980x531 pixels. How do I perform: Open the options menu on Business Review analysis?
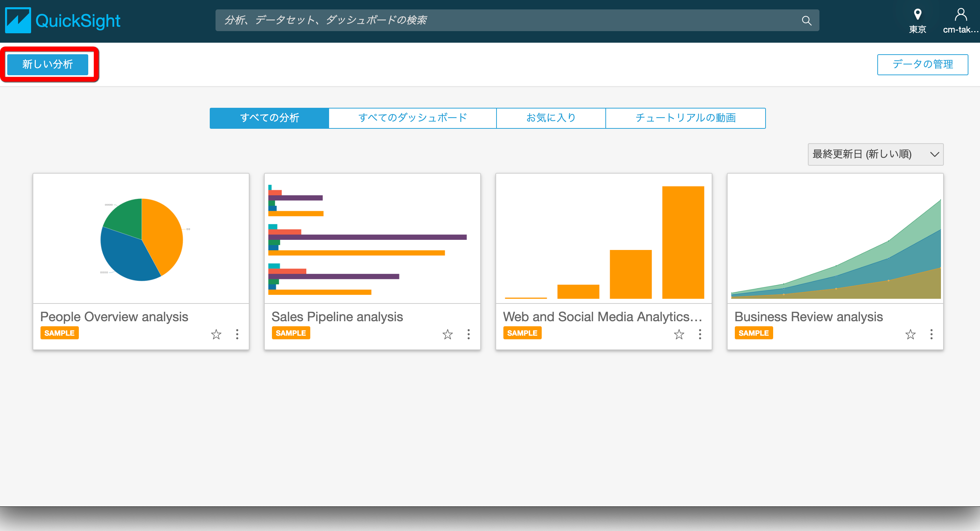pos(932,334)
